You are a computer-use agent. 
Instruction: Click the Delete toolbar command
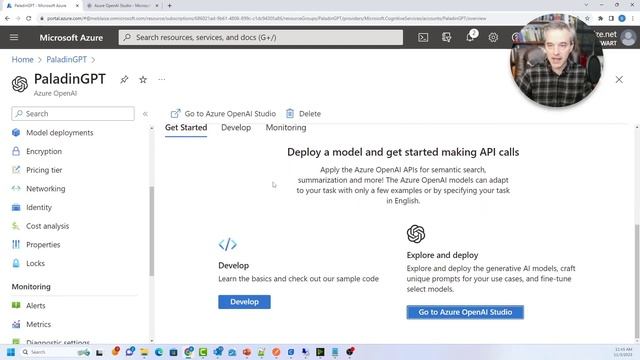click(303, 114)
